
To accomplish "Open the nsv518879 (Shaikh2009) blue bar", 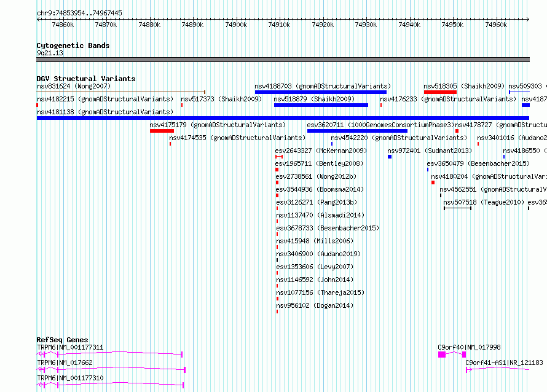I will (x=321, y=105).
